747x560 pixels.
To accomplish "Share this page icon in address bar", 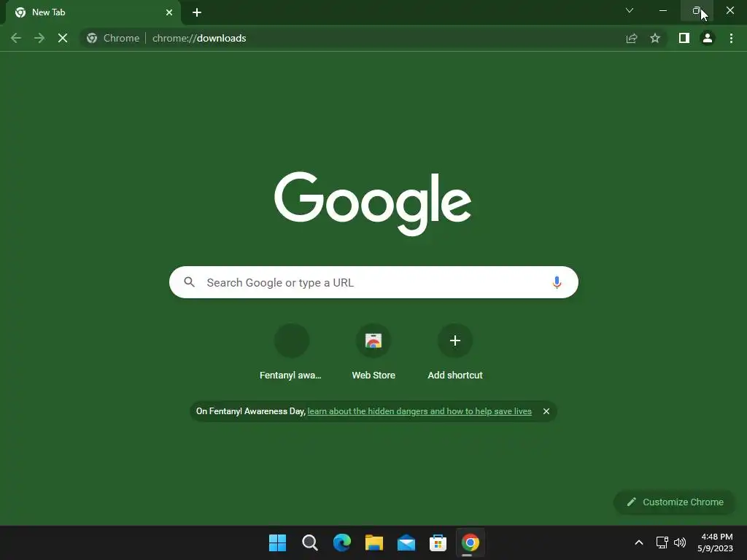I will [x=631, y=38].
